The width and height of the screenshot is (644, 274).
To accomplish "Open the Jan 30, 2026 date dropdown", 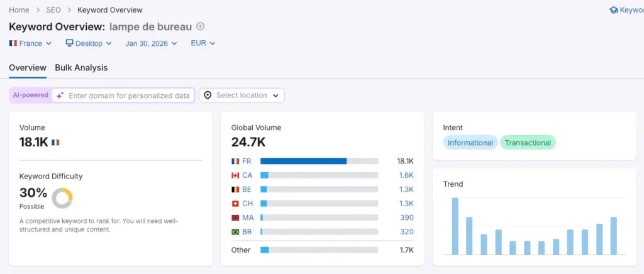I will click(x=151, y=43).
